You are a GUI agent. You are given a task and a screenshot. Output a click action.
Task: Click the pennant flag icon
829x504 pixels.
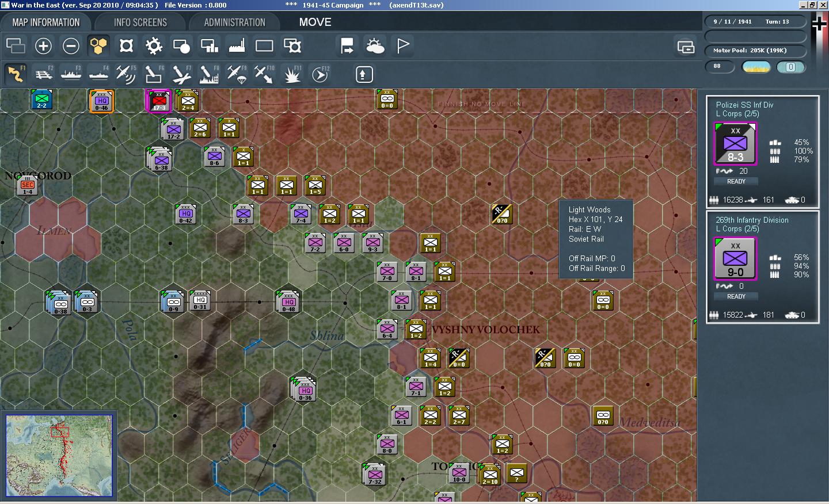click(402, 45)
